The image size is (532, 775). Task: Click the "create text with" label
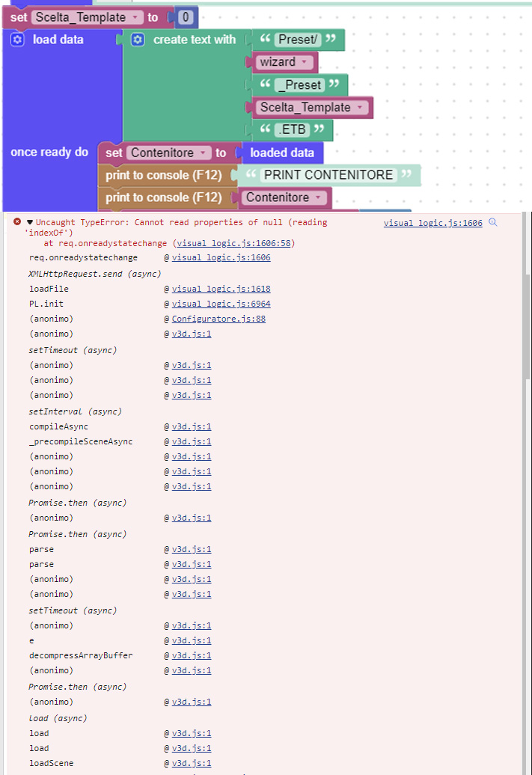click(x=195, y=40)
